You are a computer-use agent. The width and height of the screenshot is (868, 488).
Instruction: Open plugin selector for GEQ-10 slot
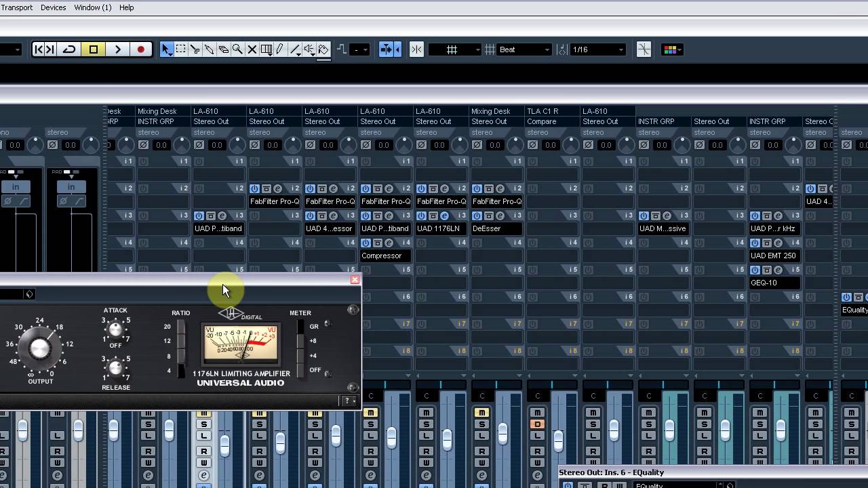pyautogui.click(x=774, y=283)
